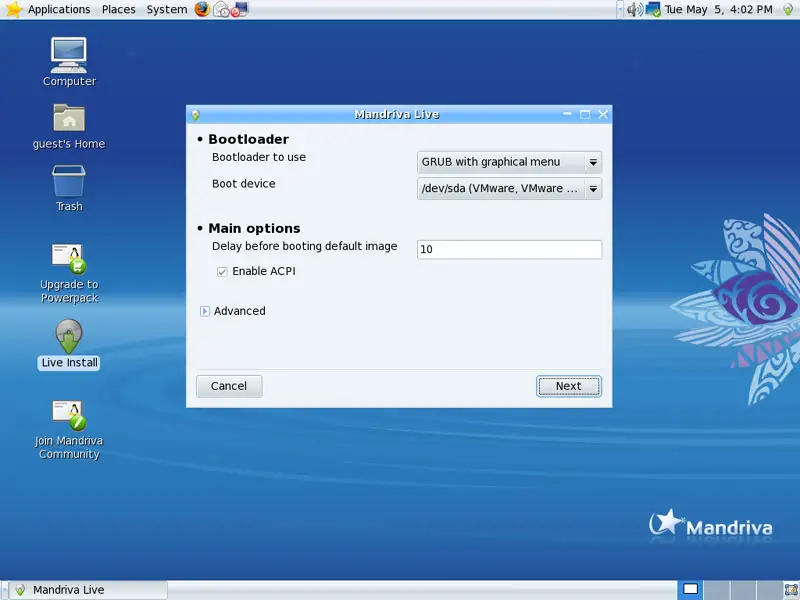Click the Boot device label
The image size is (800, 600).
[x=243, y=184]
